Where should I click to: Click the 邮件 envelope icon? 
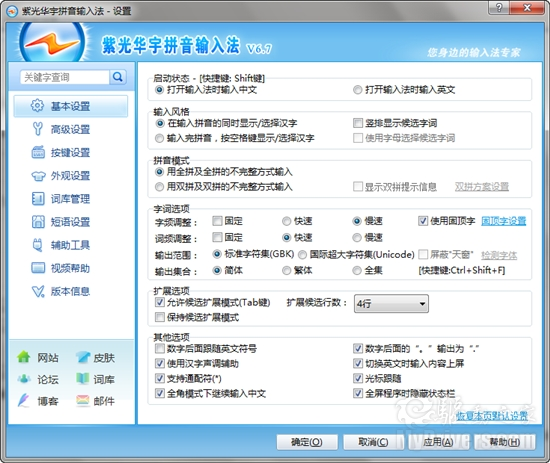(83, 400)
